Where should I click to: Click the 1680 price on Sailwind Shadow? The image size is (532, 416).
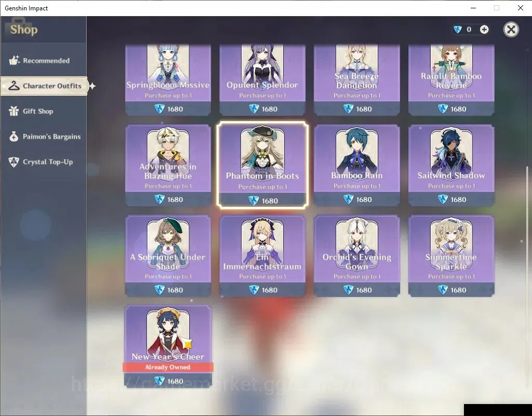458,199
